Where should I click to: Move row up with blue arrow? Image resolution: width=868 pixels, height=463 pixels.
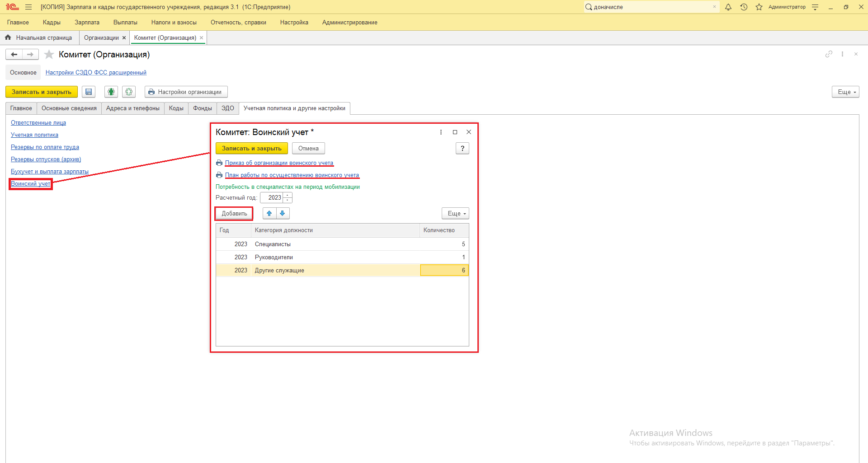click(x=269, y=214)
